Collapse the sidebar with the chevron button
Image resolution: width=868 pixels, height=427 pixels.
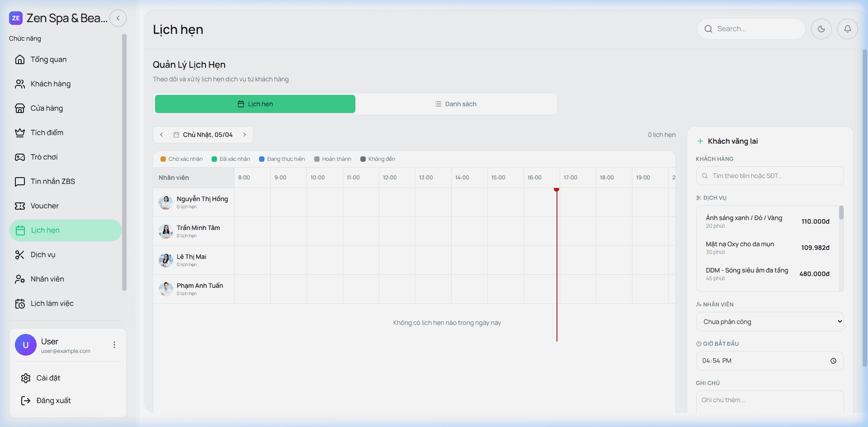point(118,19)
